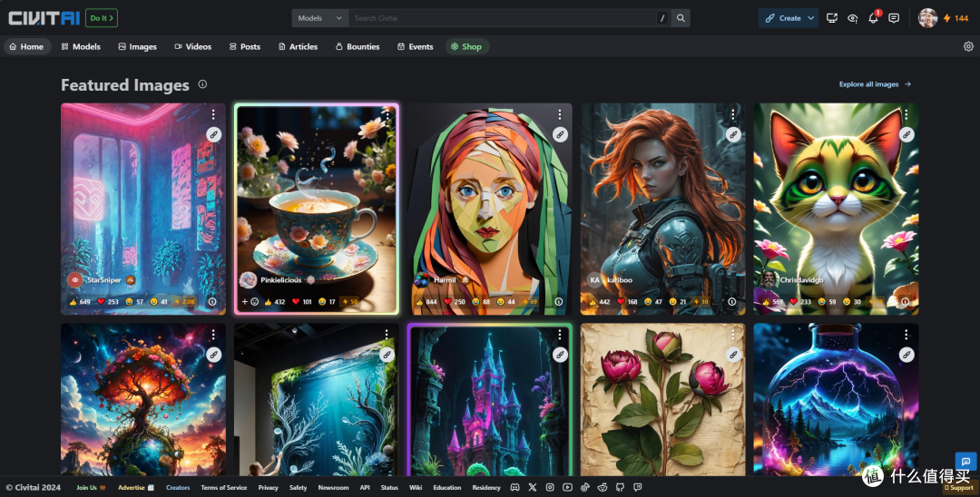980x497 pixels.
Task: Open the Shop tab
Action: pos(467,46)
